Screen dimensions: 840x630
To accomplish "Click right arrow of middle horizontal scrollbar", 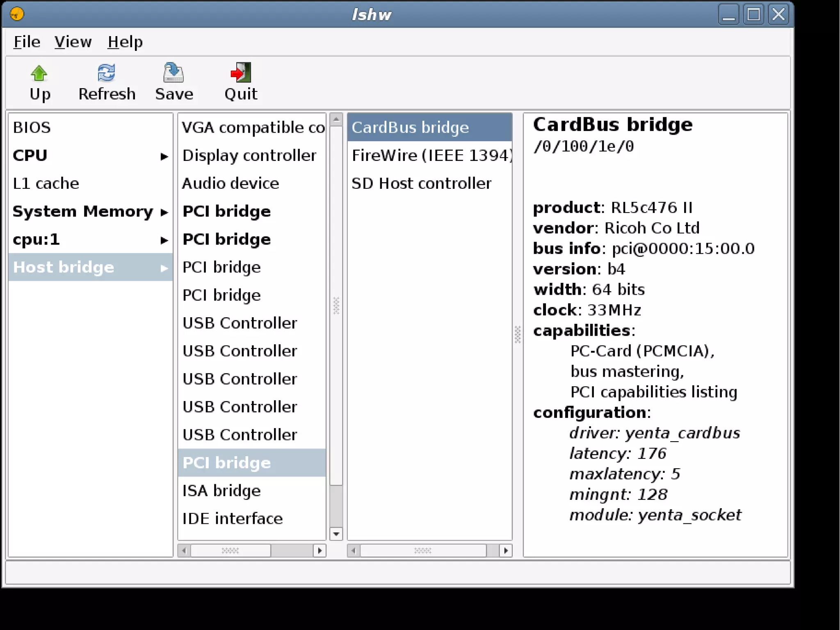I will tap(320, 550).
